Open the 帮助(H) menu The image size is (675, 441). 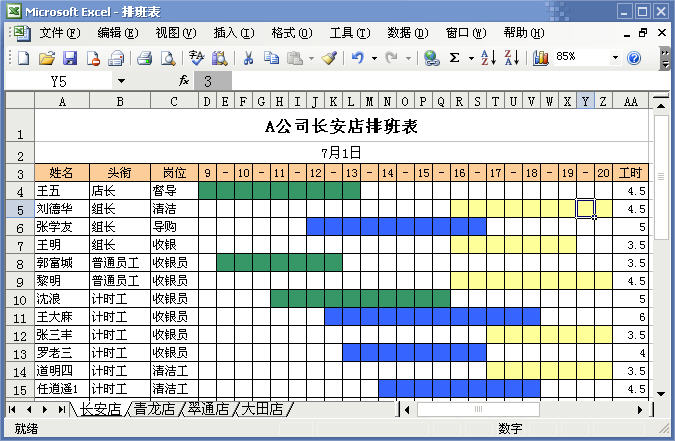point(524,33)
